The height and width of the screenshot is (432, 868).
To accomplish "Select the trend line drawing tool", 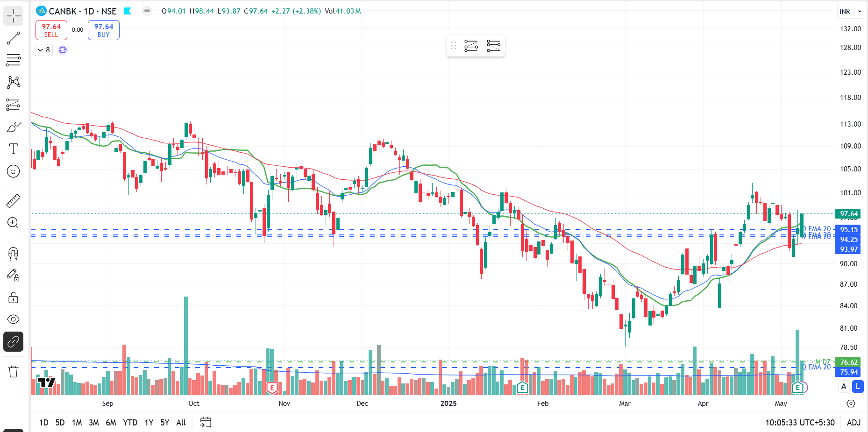I will tap(14, 38).
